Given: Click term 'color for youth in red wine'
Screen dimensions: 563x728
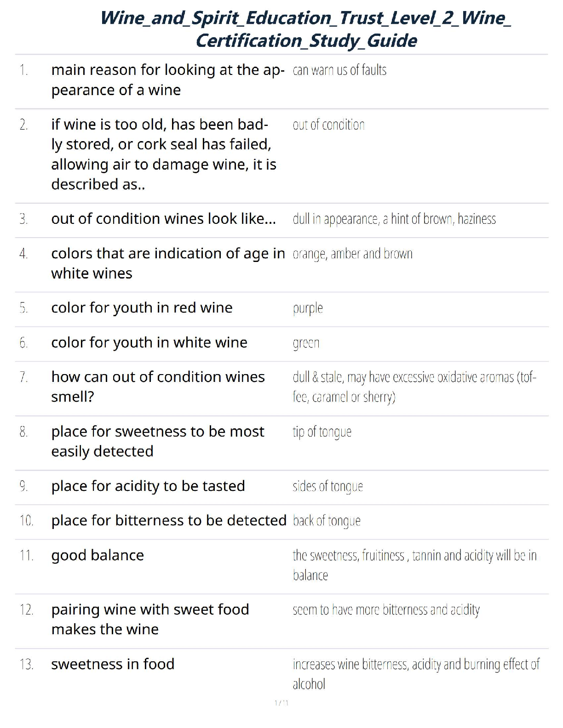Looking at the screenshot, I should point(142,307).
